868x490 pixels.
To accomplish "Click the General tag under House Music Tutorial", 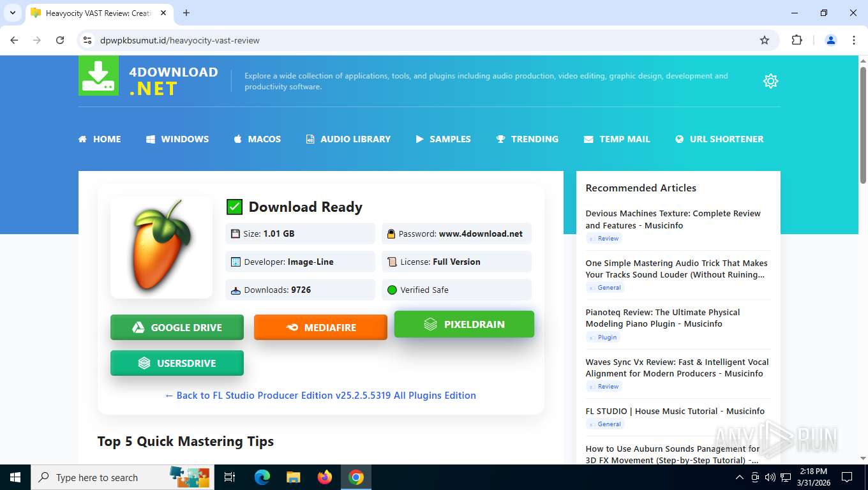I will [605, 424].
